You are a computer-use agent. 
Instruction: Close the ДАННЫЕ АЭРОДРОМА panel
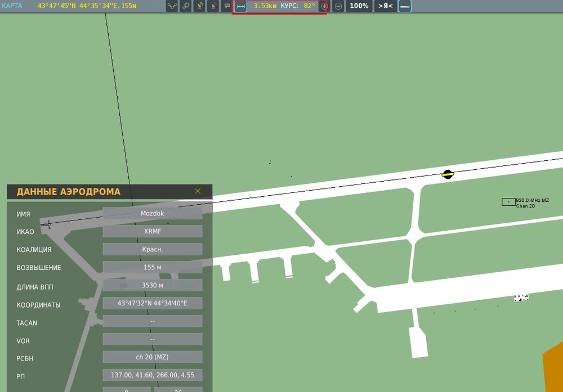pyautogui.click(x=198, y=191)
